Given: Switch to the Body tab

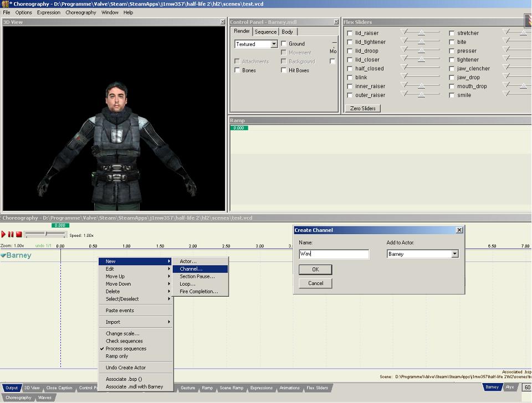Looking at the screenshot, I should tap(288, 32).
